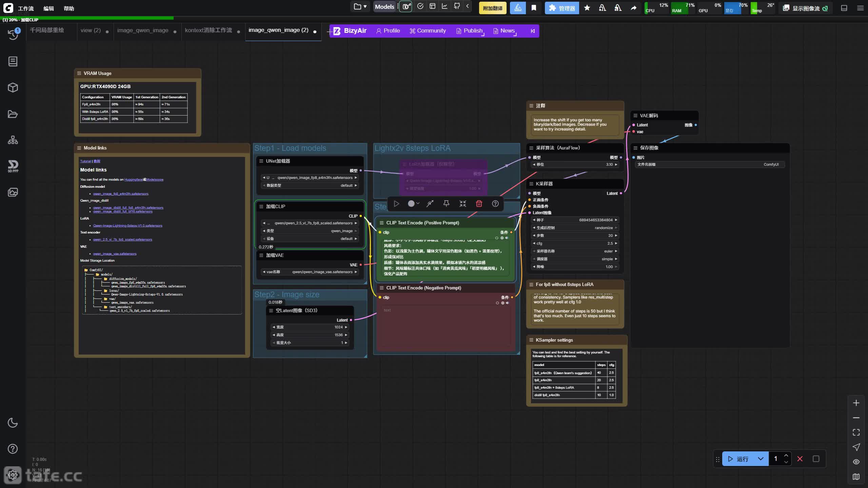Open settings gear at bottom left
This screenshot has height=488, width=868.
coord(13,475)
